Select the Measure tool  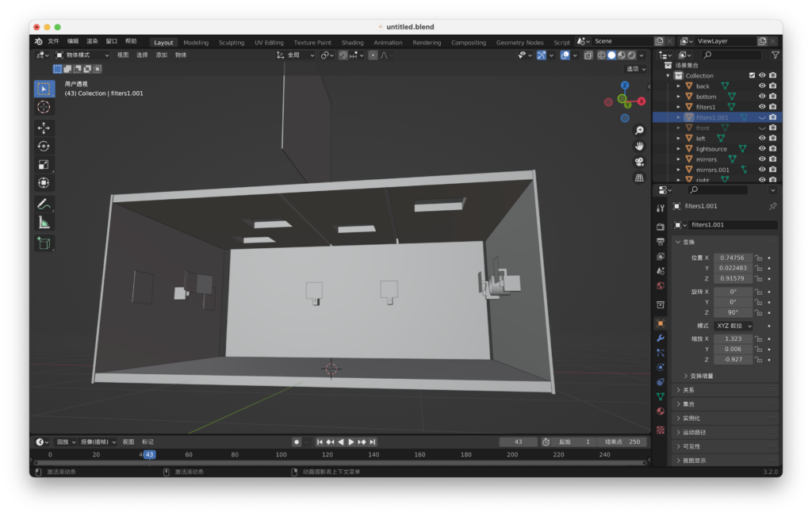coord(44,223)
